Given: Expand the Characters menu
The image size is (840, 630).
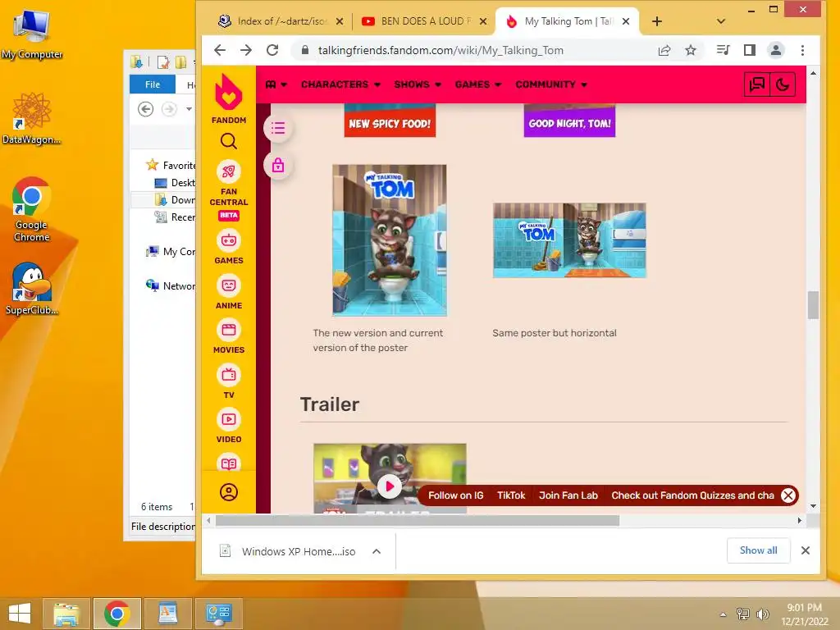Looking at the screenshot, I should click(340, 84).
